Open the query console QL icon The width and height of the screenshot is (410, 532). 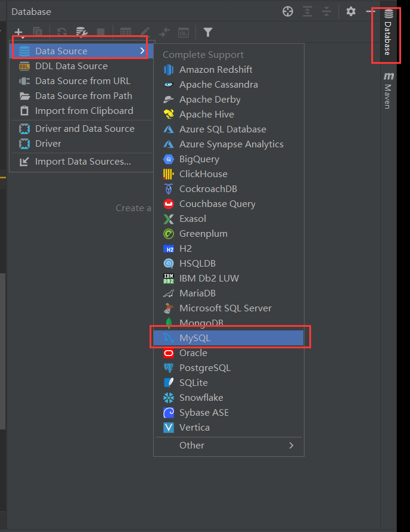tap(184, 32)
